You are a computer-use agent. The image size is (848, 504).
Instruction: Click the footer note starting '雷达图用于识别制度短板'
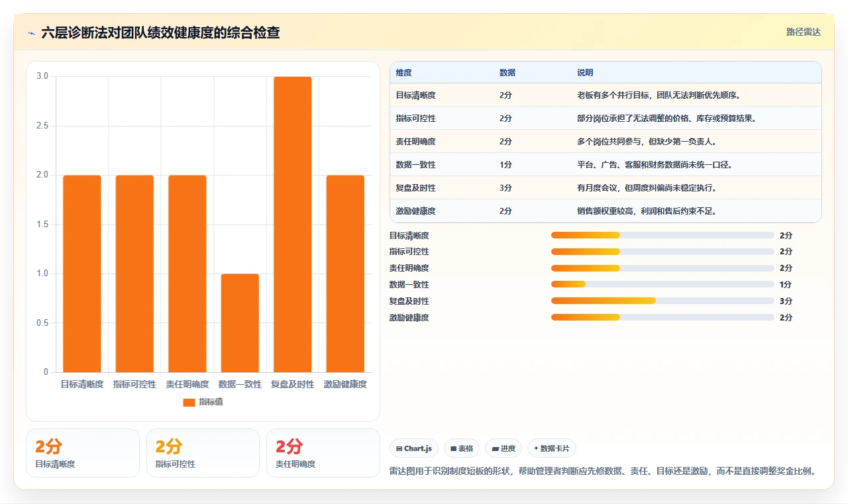[603, 472]
